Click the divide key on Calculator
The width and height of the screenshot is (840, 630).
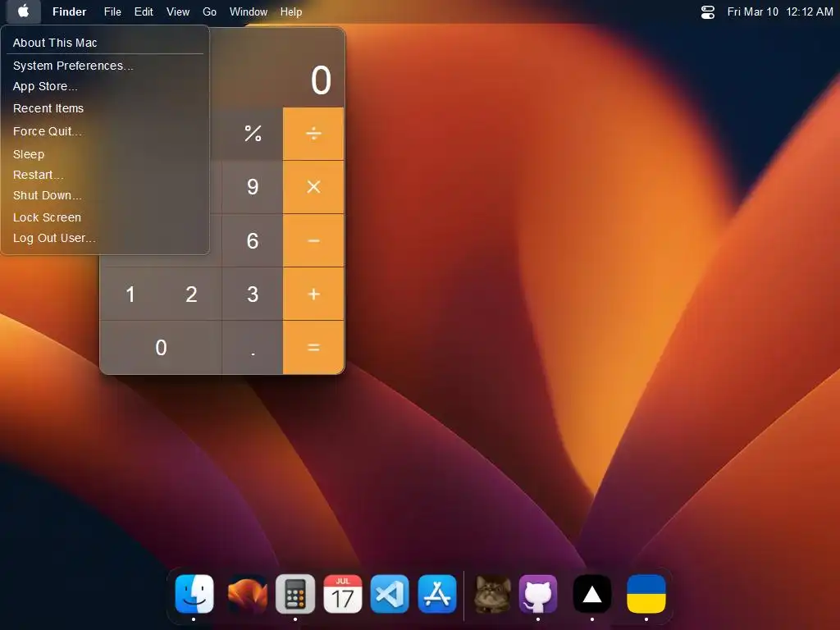313,134
